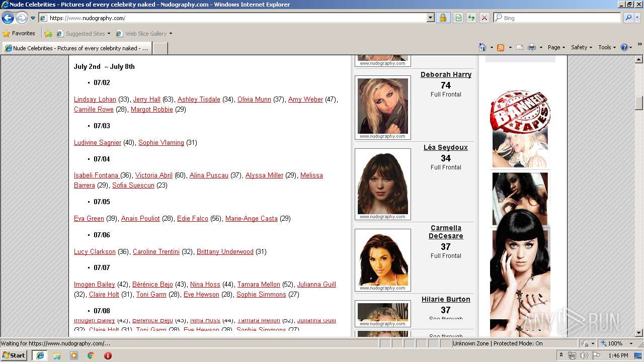Click the search magnifier button
This screenshot has width=644, height=362.
[628, 18]
